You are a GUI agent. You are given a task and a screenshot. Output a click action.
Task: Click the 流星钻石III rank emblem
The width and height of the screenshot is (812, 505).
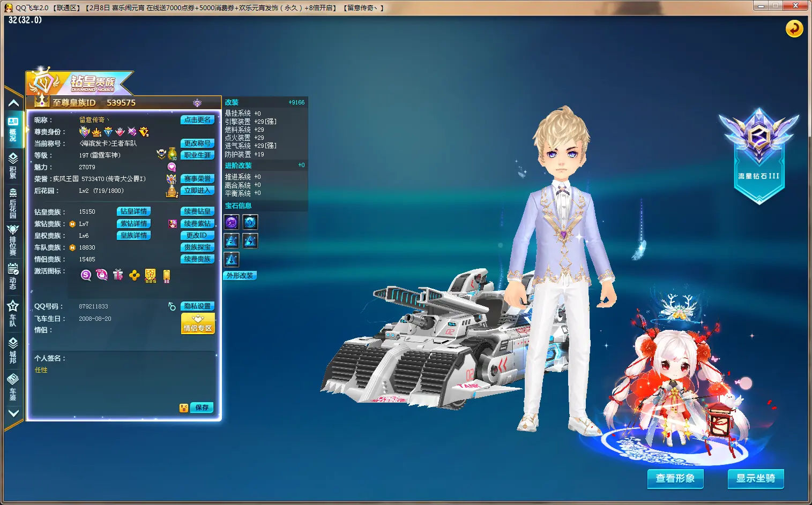click(x=759, y=155)
